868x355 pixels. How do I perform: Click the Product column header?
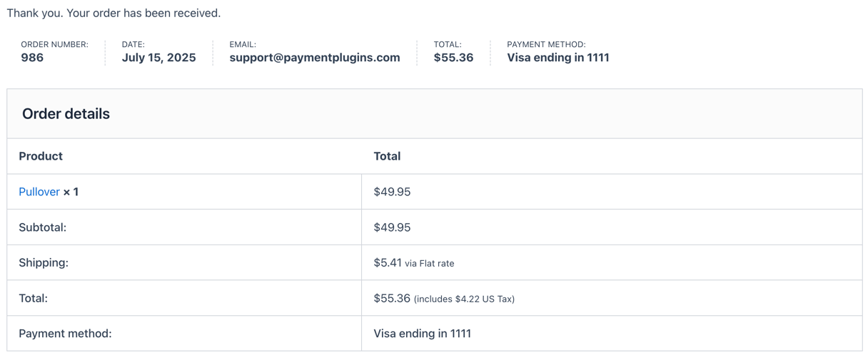[x=41, y=156]
